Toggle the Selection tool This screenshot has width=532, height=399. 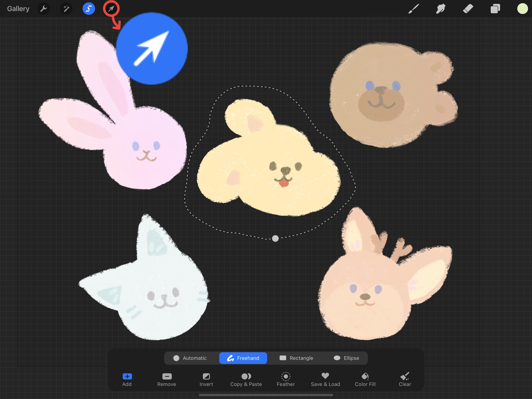(89, 9)
